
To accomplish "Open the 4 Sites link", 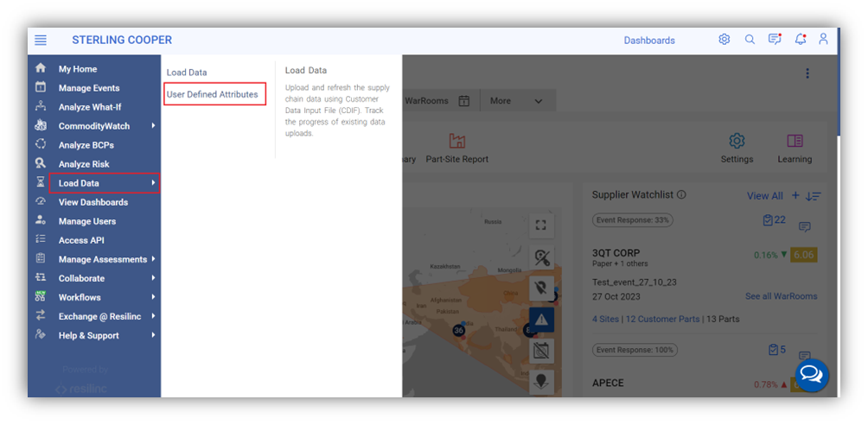I will point(605,319).
